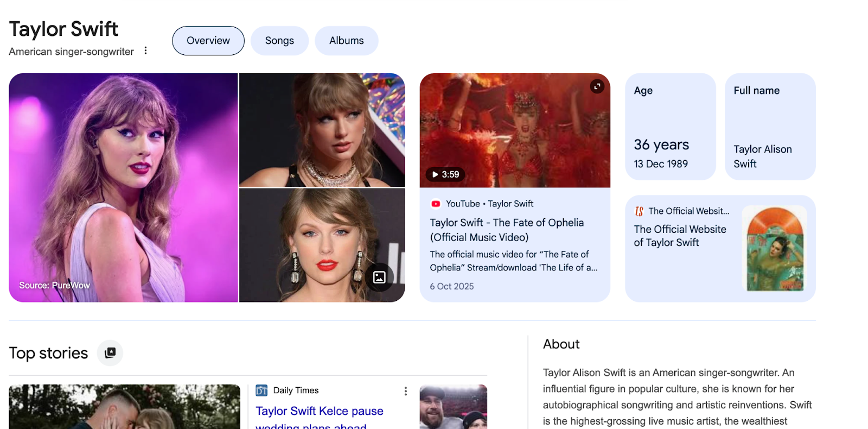Screen dimensions: 868x429
Task: Open the large PureWow source photo
Action: (x=123, y=188)
